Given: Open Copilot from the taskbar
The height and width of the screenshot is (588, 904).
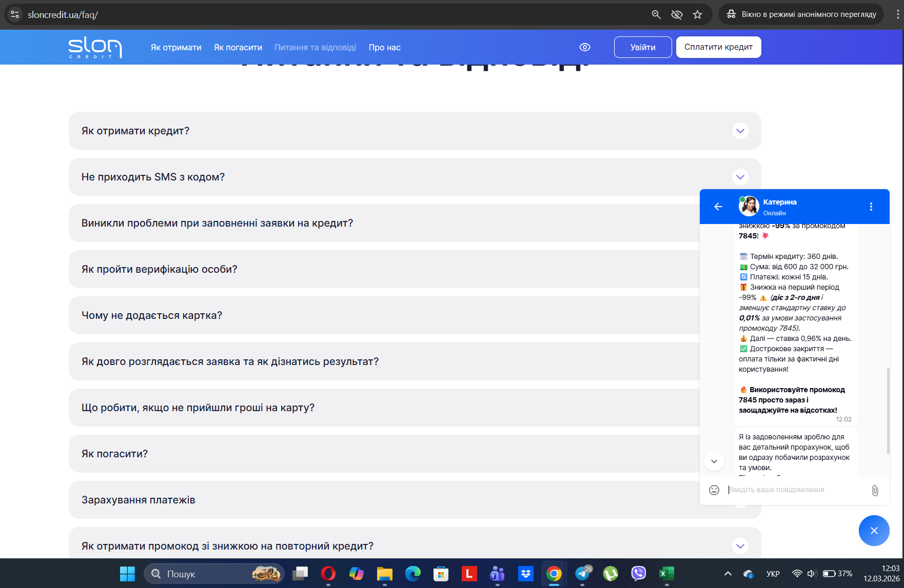Looking at the screenshot, I should pyautogui.click(x=357, y=574).
